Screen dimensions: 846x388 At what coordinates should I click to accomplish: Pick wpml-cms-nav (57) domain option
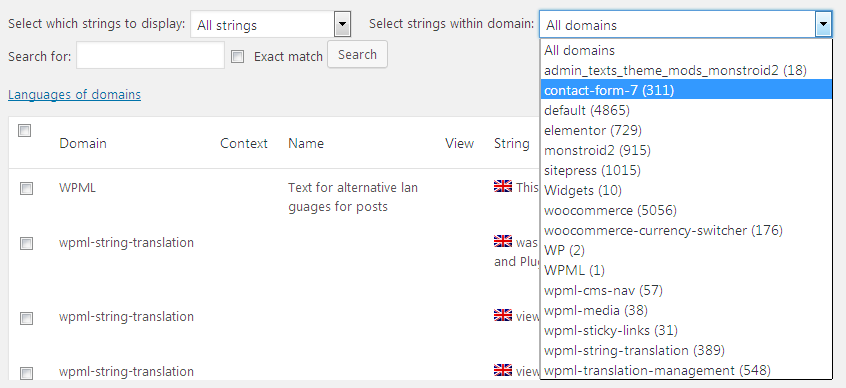pyautogui.click(x=686, y=290)
